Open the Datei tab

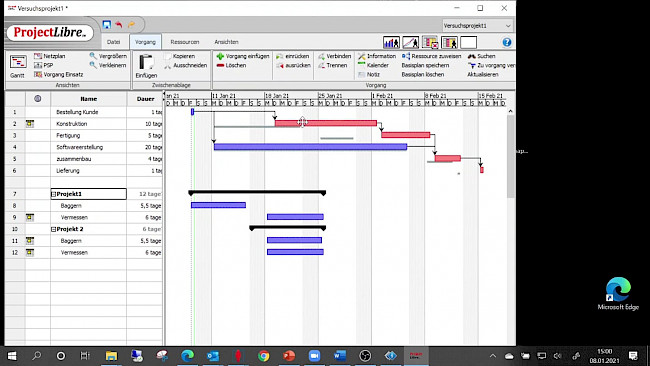[x=114, y=42]
